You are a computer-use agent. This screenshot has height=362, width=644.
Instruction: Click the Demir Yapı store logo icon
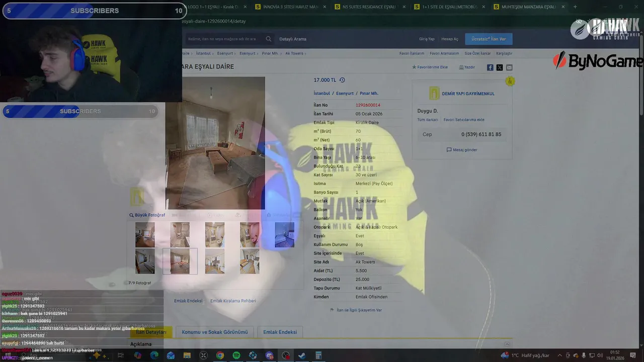tap(434, 94)
